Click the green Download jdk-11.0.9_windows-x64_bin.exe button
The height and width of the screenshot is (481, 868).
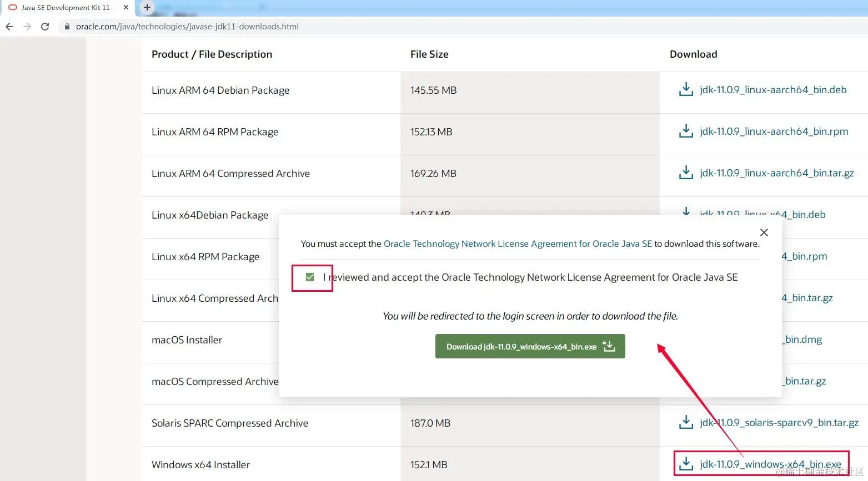pos(530,346)
